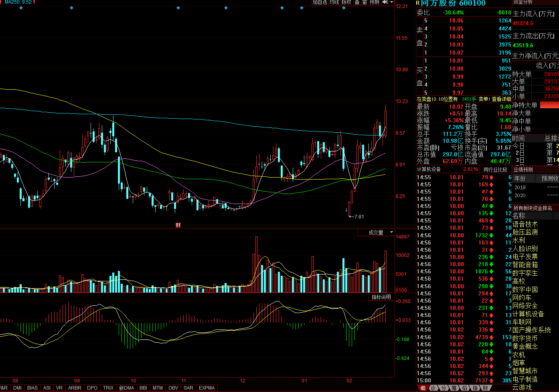The image size is (559, 392).
Task: Click the 同方股份 600100 stock title
Action: [453, 3]
